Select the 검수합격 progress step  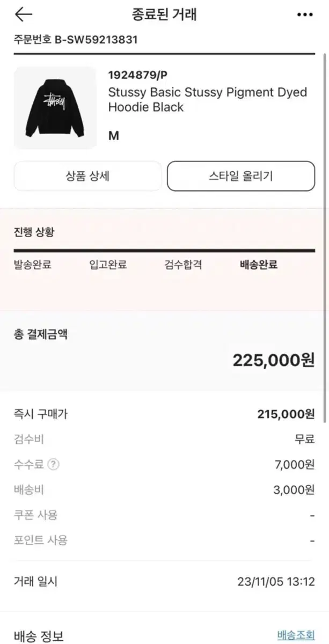[x=183, y=265]
